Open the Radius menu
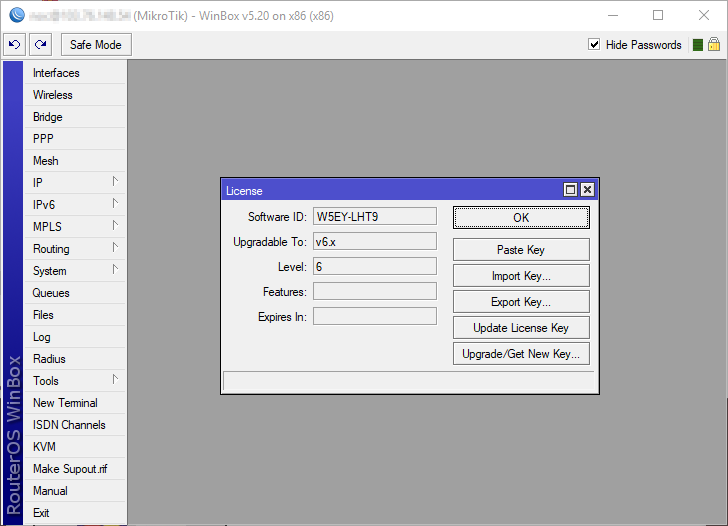 pyautogui.click(x=75, y=358)
